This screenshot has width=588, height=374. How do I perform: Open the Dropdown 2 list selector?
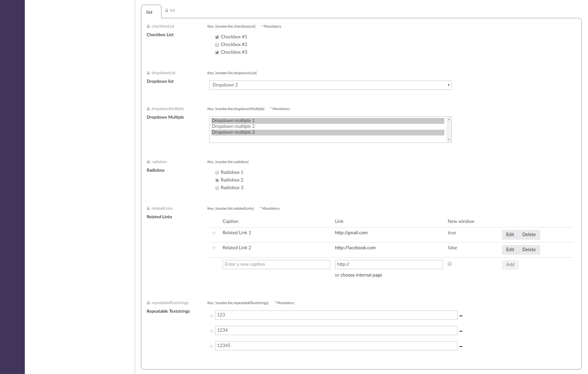330,85
